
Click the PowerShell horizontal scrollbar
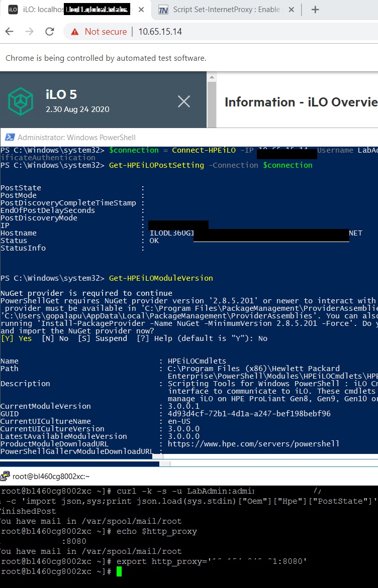coord(80,463)
